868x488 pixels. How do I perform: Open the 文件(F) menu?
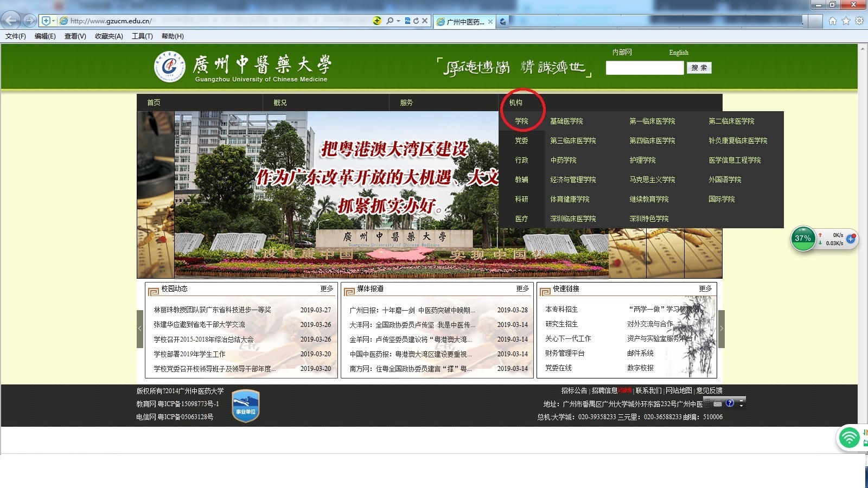[16, 36]
